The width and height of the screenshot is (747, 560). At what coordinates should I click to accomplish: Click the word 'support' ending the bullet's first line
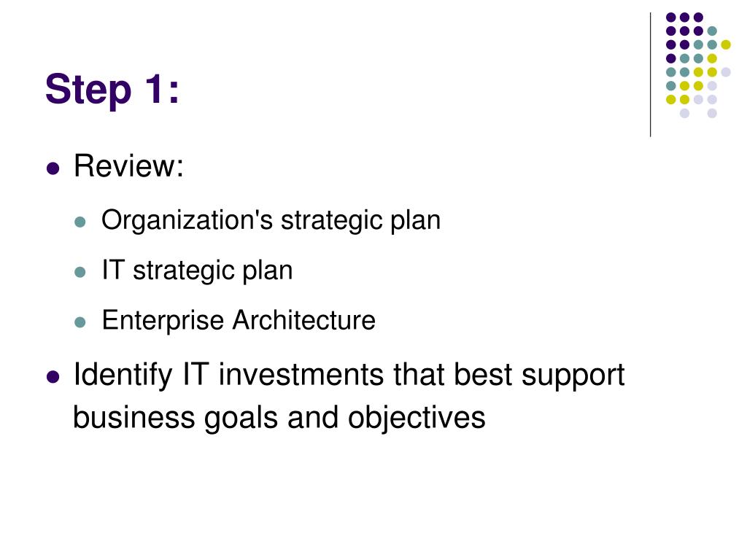(573, 376)
